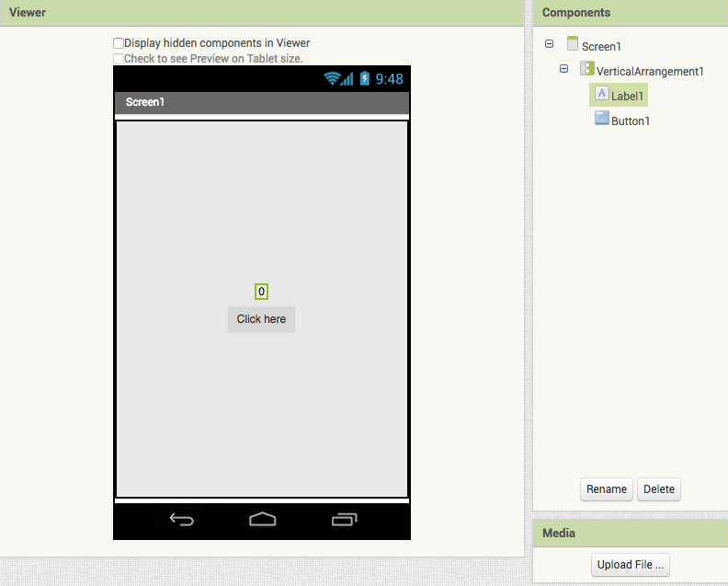This screenshot has height=586, width=728.
Task: Click the VerticalArrangement1 layout icon
Action: (x=587, y=68)
